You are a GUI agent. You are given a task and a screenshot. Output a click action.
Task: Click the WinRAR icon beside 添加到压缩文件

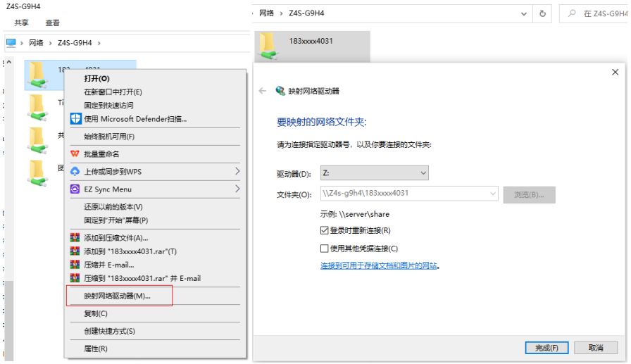pyautogui.click(x=75, y=238)
